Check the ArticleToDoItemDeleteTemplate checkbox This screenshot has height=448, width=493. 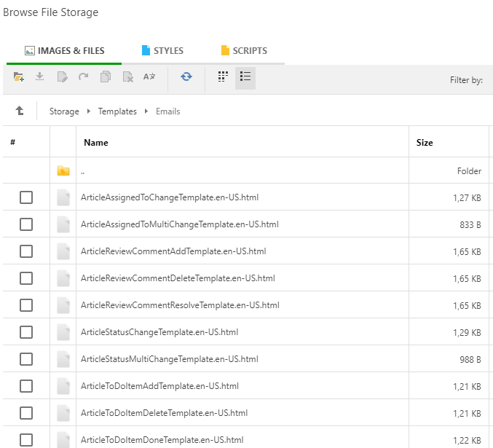point(26,413)
